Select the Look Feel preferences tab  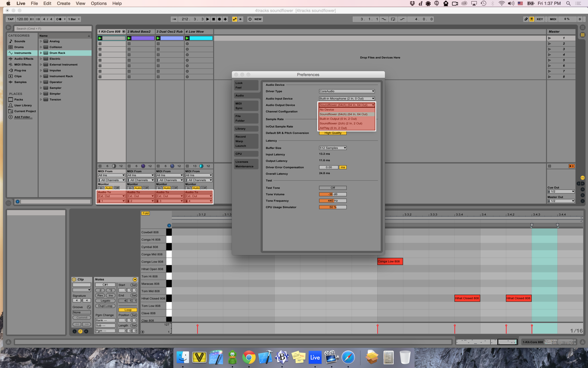[x=246, y=85]
